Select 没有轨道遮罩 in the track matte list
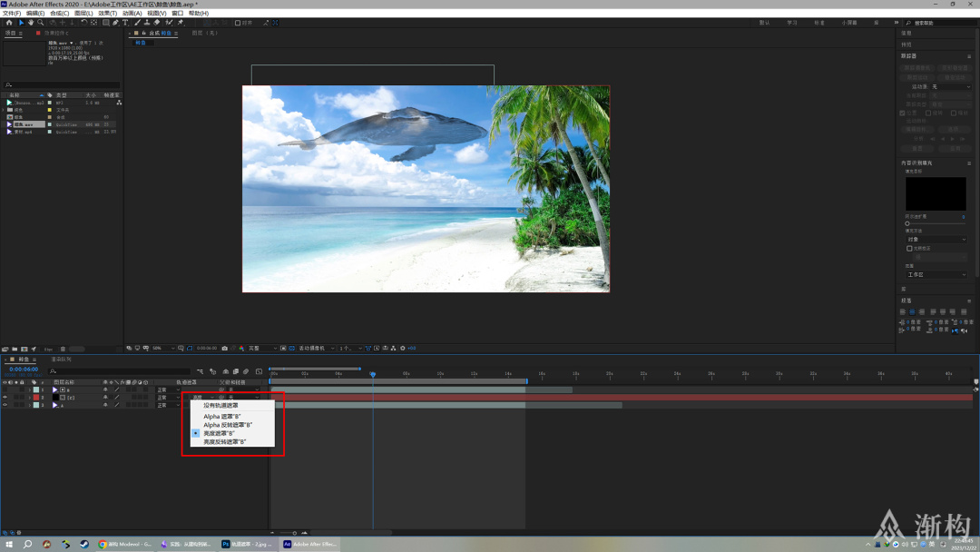 coord(220,405)
